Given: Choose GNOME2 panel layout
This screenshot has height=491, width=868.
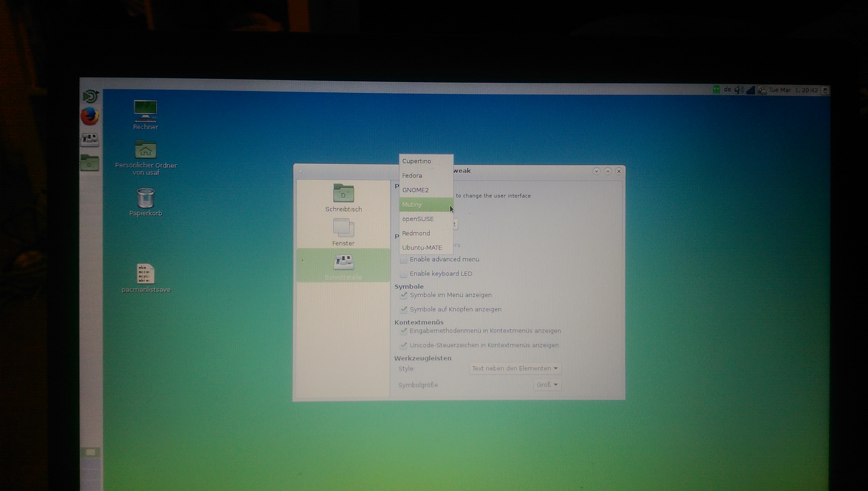Looking at the screenshot, I should tap(426, 190).
